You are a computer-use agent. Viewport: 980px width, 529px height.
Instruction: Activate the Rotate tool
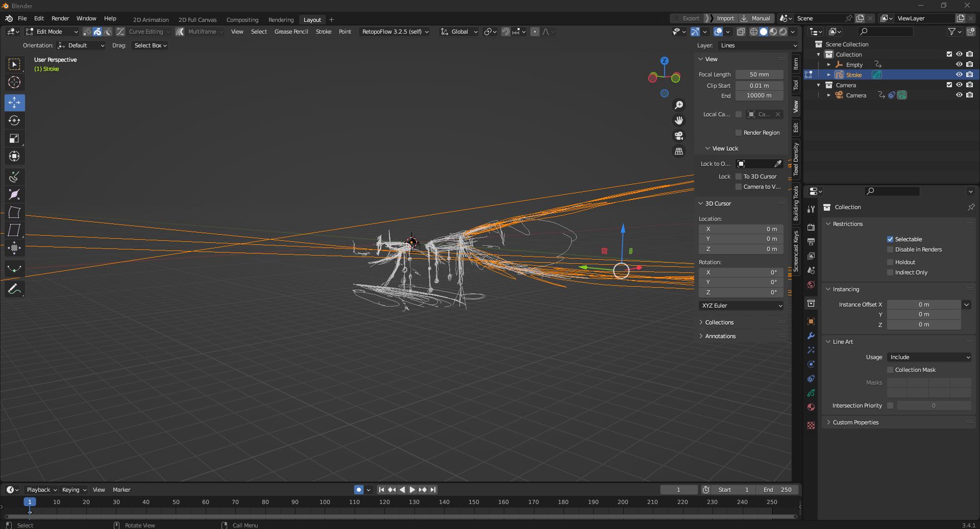14,120
